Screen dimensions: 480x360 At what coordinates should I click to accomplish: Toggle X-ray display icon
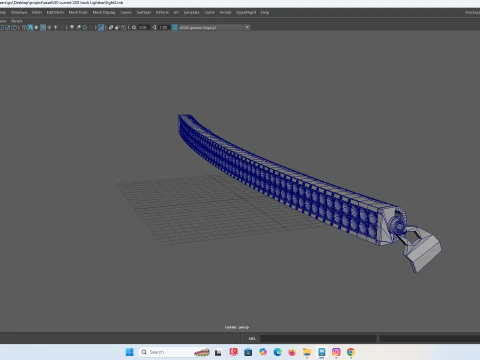point(110,27)
